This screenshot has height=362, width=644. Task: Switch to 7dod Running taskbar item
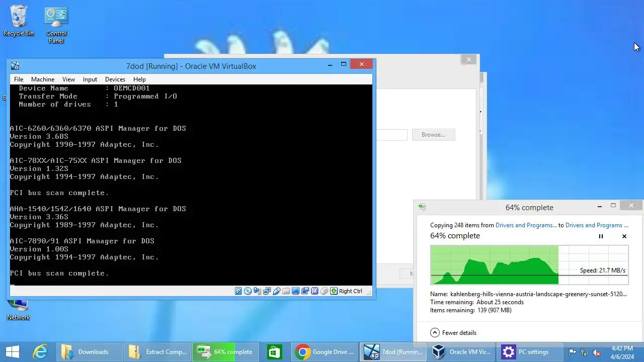[392, 352]
